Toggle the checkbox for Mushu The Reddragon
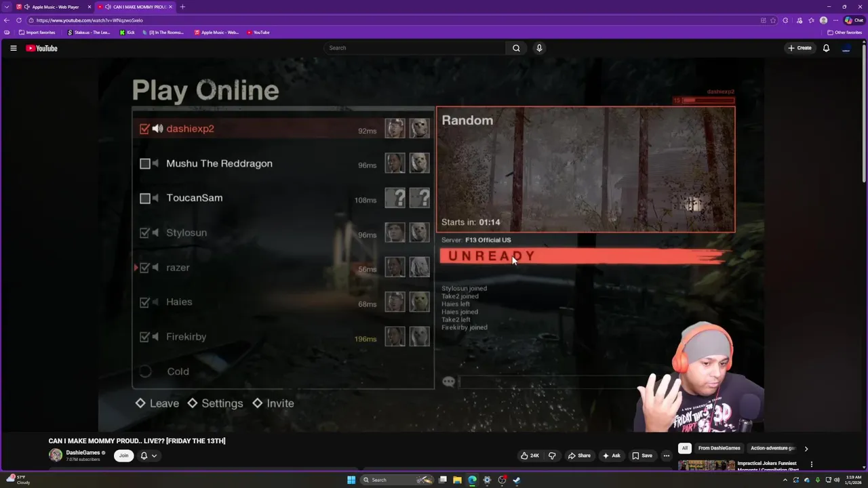The image size is (868, 488). (x=144, y=163)
